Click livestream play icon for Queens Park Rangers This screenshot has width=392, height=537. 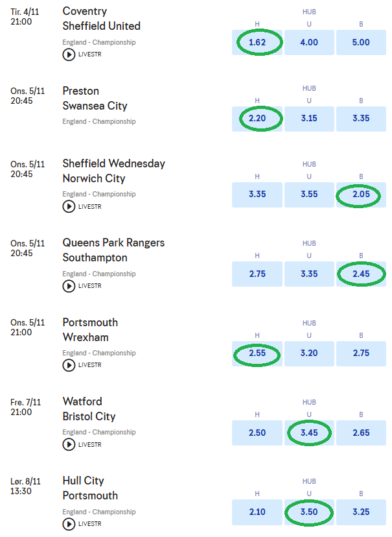click(69, 286)
